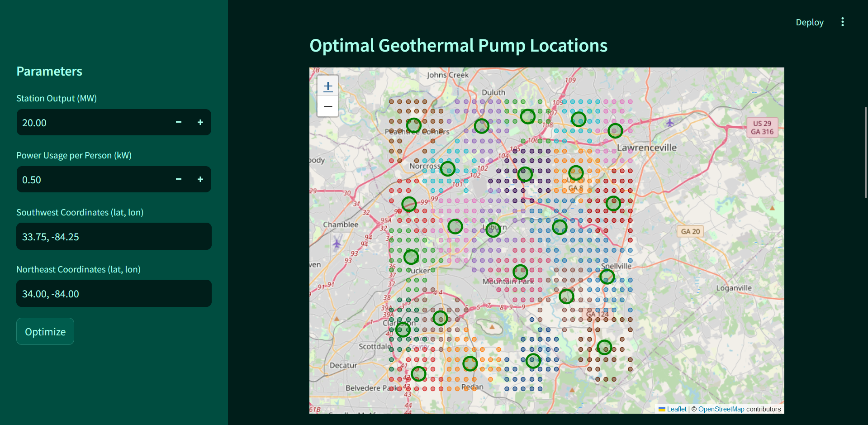Zoom out on the map

click(328, 106)
